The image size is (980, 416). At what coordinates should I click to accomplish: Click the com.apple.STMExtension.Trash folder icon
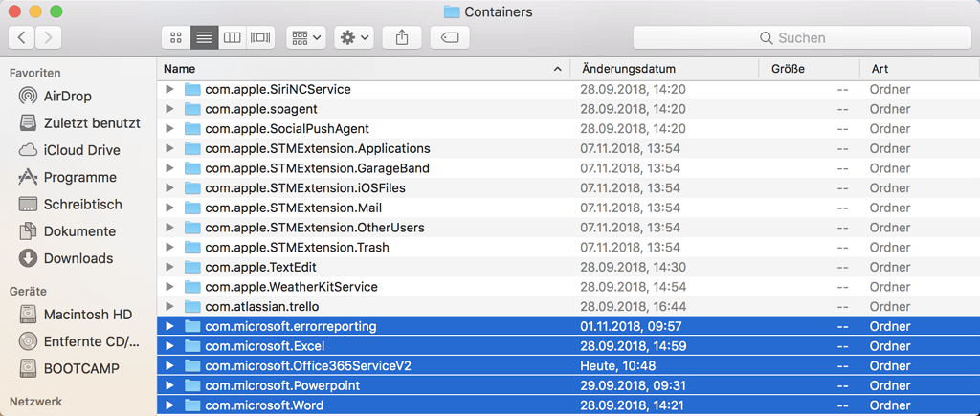point(191,248)
